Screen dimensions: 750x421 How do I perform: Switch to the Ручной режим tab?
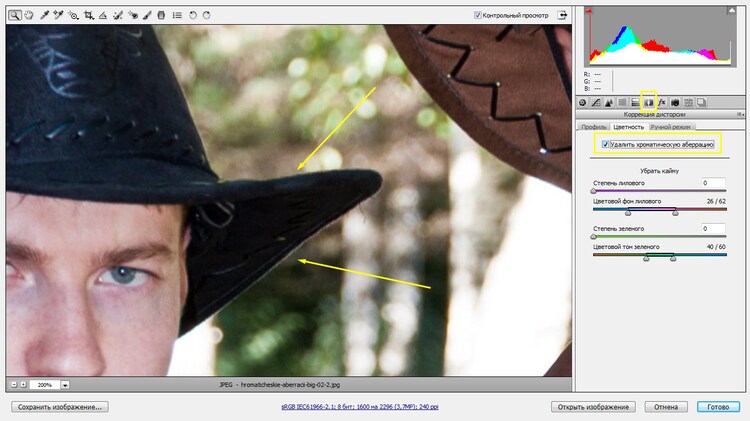[670, 127]
